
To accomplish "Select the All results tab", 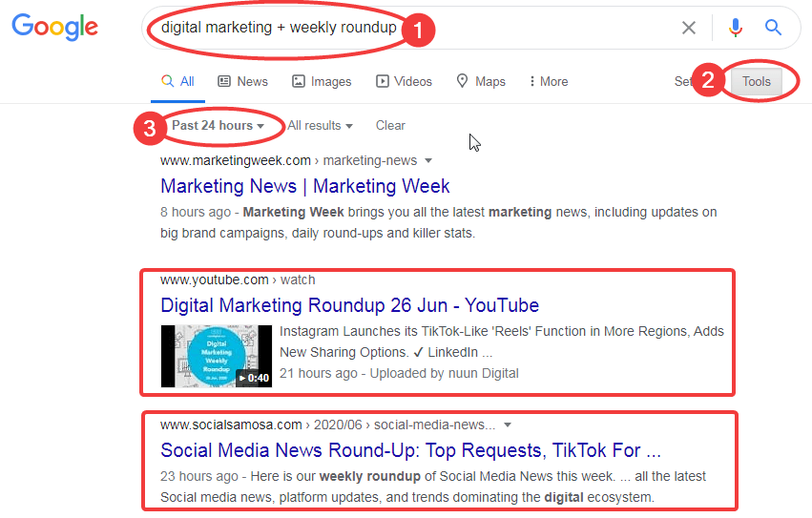I will 177,81.
